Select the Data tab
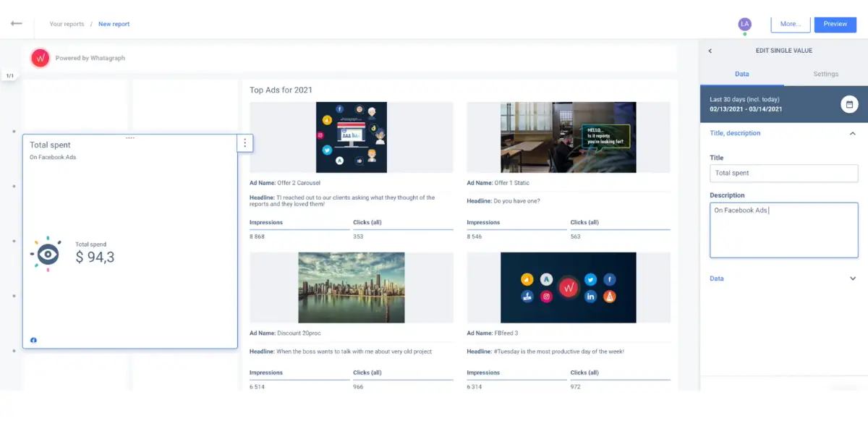868x434 pixels. [x=742, y=74]
